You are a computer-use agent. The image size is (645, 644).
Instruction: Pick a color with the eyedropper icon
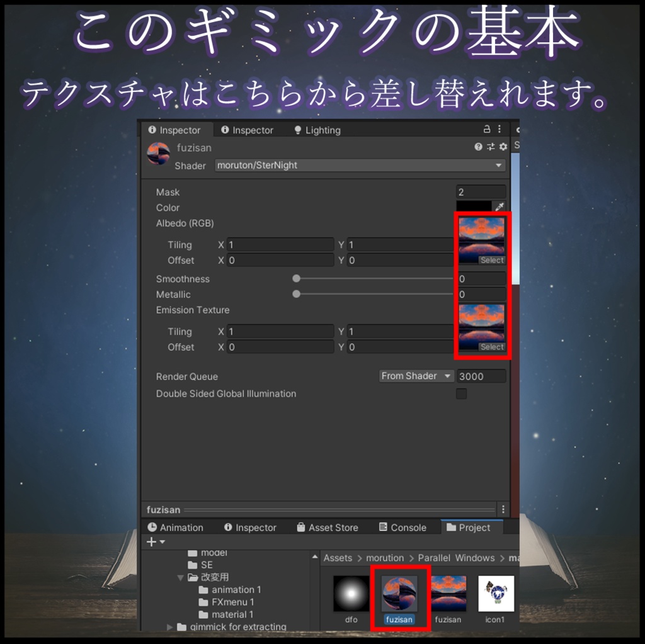501,206
